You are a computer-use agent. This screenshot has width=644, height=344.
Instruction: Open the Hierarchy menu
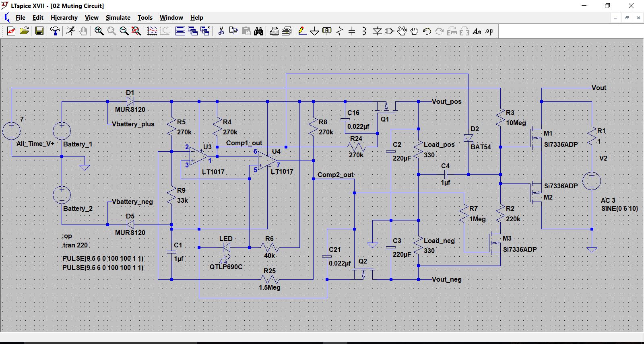coord(64,18)
